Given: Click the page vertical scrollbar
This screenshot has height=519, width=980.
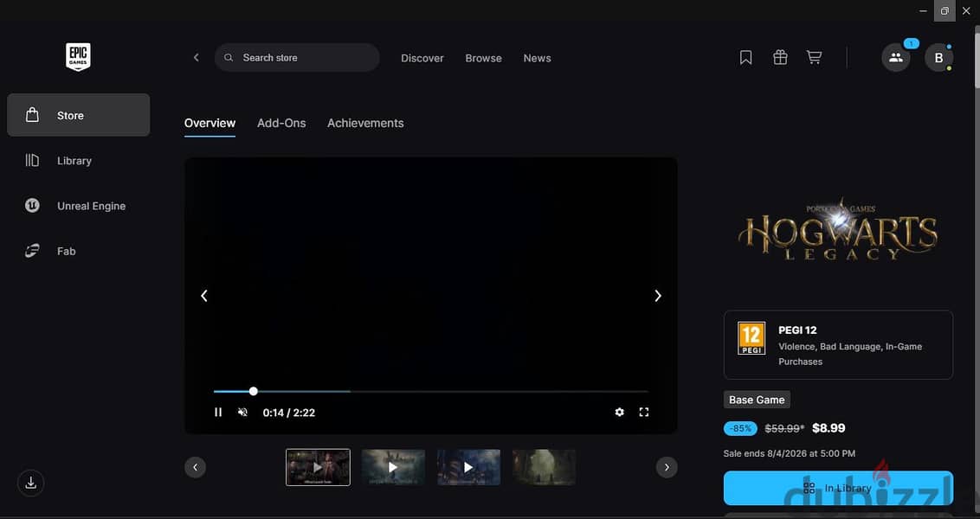Looking at the screenshot, I should tap(977, 60).
